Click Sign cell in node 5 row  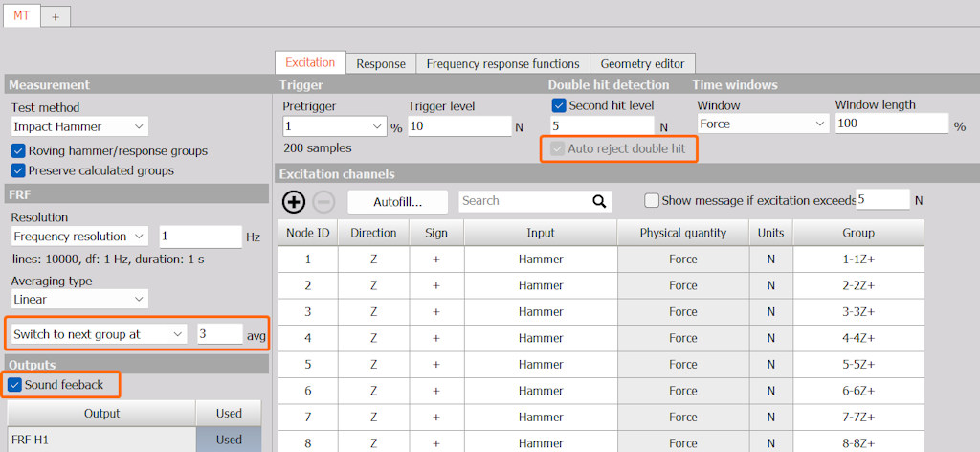pos(436,365)
